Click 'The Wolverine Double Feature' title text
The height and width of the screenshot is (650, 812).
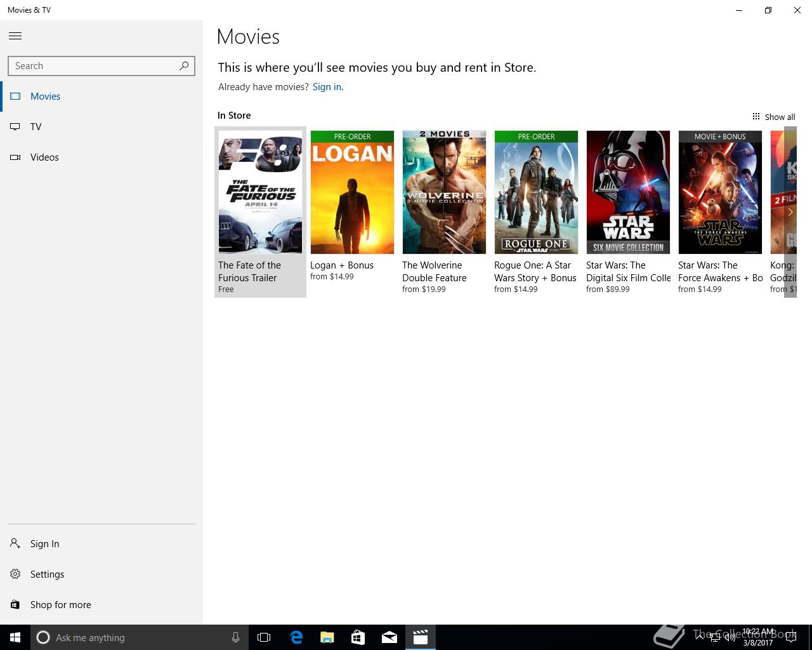435,272
